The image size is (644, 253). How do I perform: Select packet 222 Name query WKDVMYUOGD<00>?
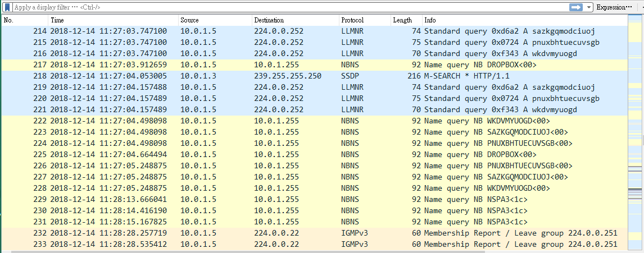pyautogui.click(x=315, y=121)
